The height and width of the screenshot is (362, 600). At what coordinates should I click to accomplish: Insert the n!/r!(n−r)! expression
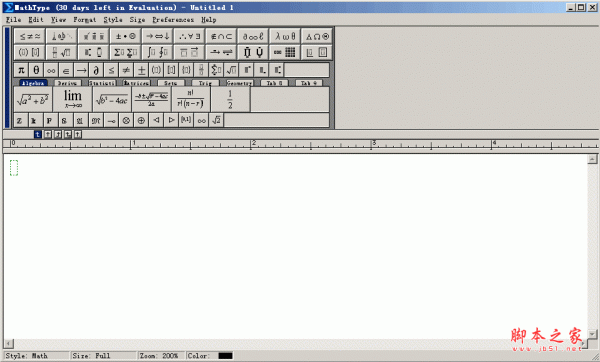[x=191, y=99]
